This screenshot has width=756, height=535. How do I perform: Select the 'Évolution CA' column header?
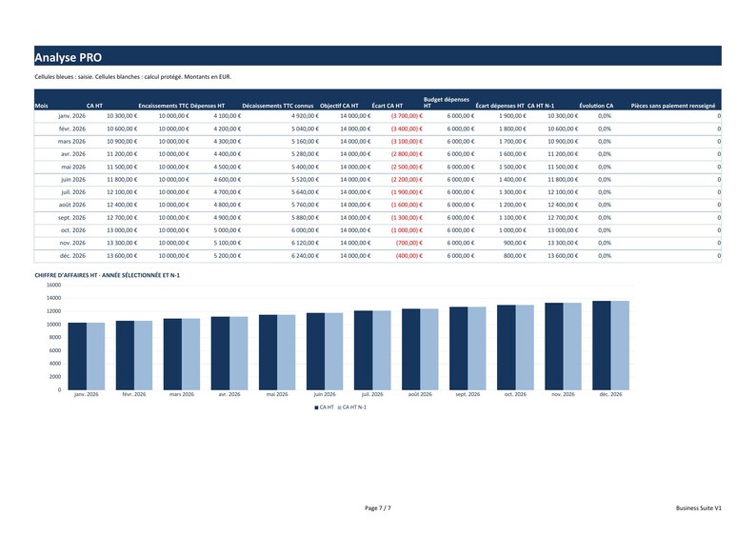pos(596,106)
